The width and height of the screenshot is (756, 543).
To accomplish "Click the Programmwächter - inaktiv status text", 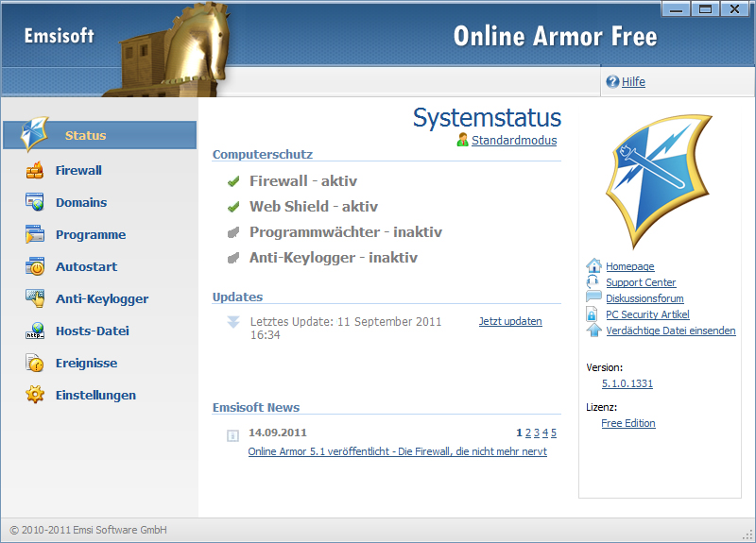I will (x=346, y=232).
